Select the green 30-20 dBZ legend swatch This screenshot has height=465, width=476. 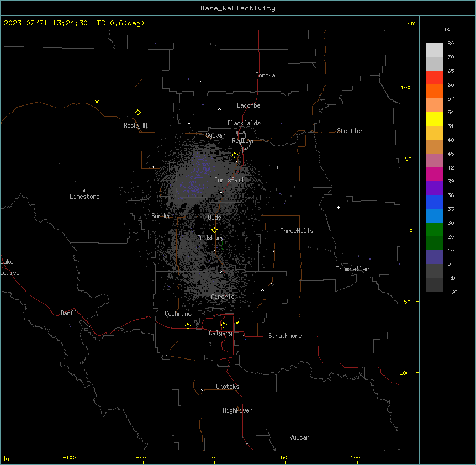(434, 230)
